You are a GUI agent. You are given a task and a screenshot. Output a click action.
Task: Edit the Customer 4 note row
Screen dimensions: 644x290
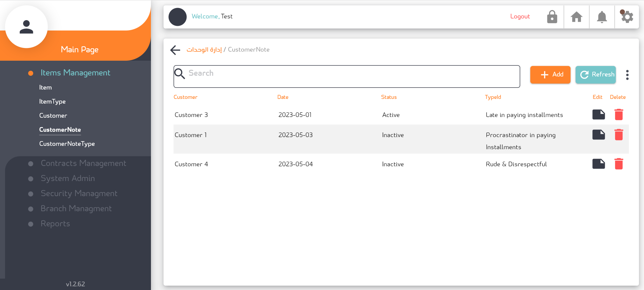[x=598, y=164]
